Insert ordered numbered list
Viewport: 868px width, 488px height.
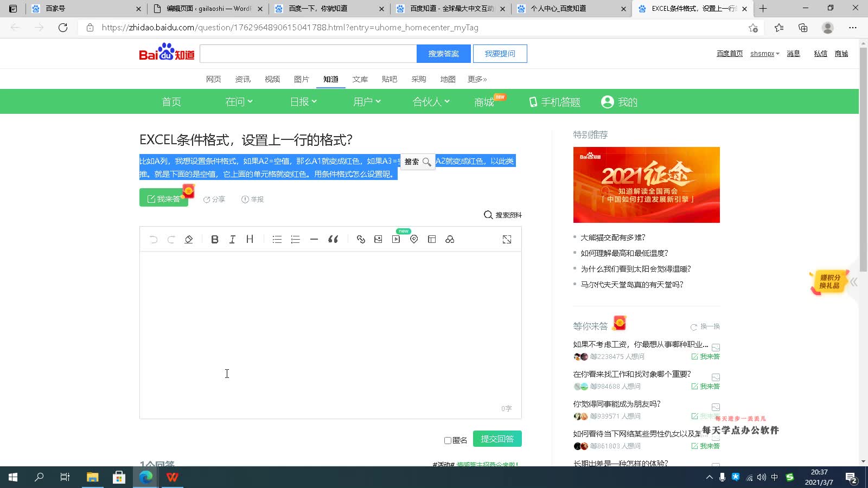click(x=295, y=239)
